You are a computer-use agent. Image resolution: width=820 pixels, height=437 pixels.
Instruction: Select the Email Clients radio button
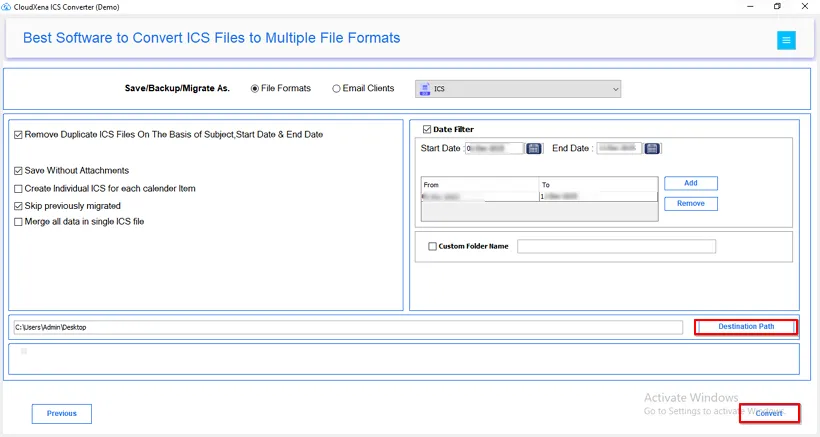[336, 89]
